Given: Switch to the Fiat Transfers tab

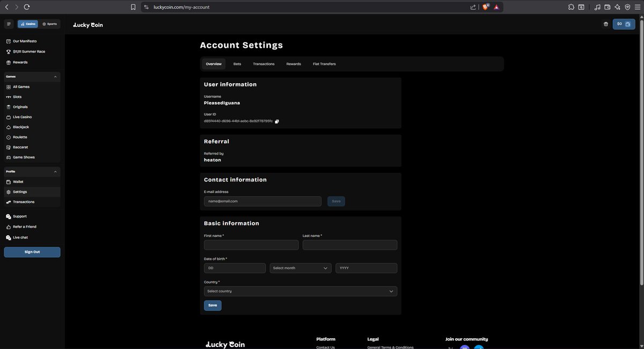Looking at the screenshot, I should point(324,64).
